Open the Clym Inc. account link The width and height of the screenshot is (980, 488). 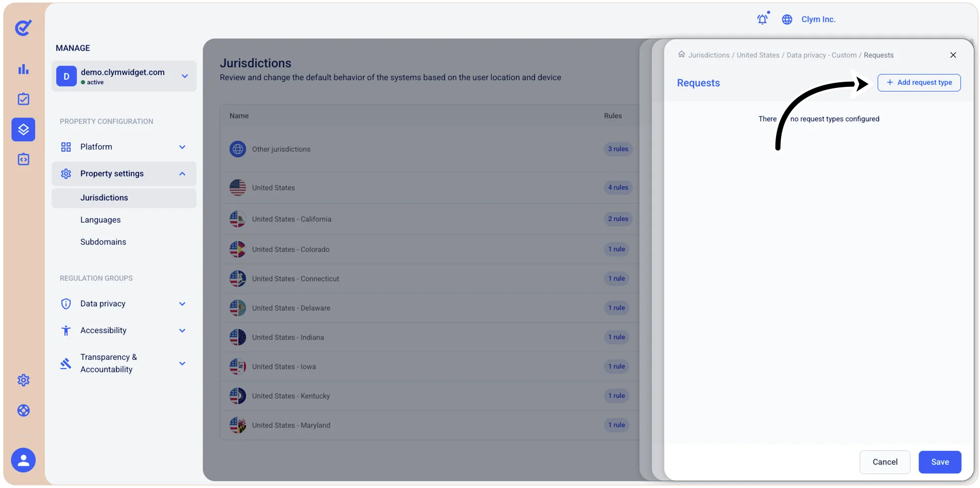pyautogui.click(x=818, y=19)
